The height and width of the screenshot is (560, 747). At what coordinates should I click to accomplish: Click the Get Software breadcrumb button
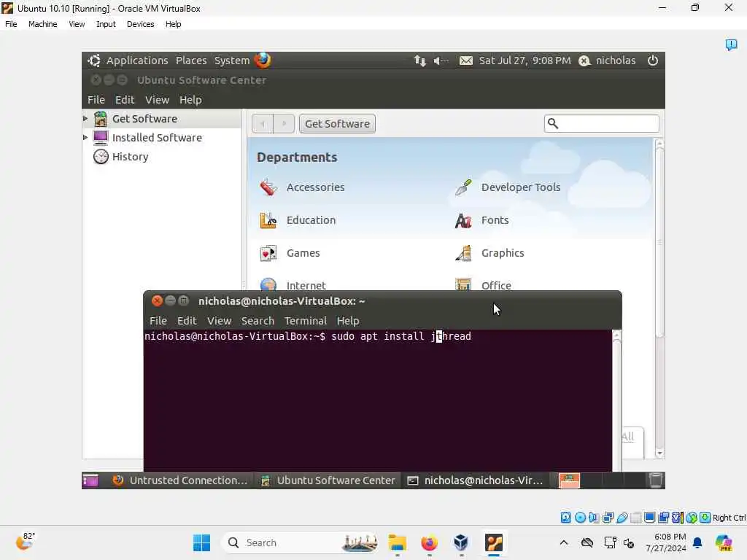point(337,124)
